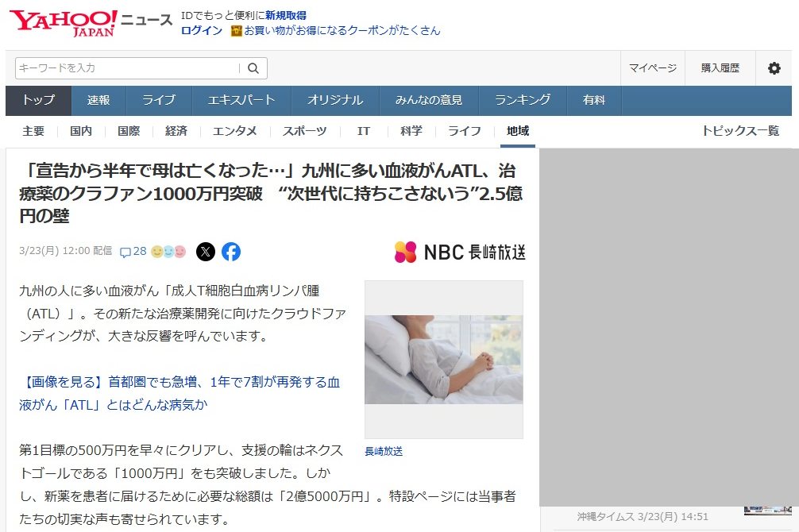Click the hospital patient article thumbnail
Image resolution: width=799 pixels, height=532 pixels.
(443, 359)
